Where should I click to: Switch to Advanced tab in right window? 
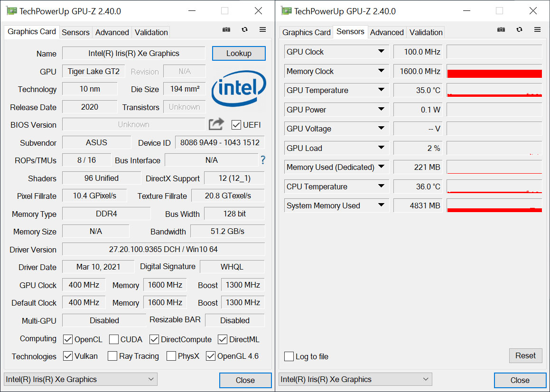(387, 32)
